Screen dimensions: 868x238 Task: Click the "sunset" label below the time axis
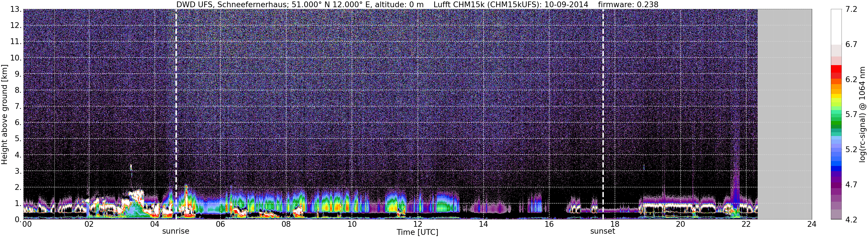tap(602, 231)
